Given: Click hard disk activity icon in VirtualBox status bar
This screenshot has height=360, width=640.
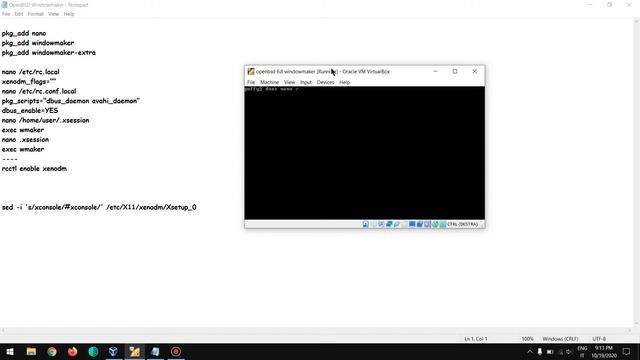Looking at the screenshot, I should pos(366,224).
